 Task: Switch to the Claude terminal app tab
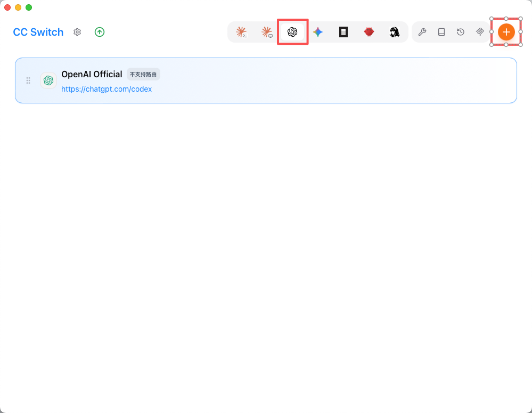241,32
